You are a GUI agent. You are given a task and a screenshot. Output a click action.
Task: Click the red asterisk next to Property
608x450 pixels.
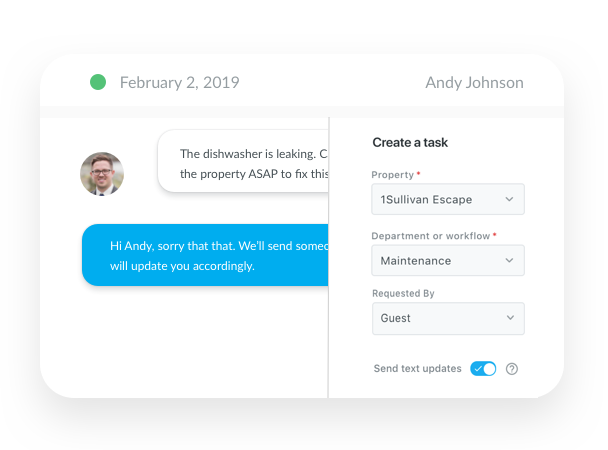[x=418, y=176]
